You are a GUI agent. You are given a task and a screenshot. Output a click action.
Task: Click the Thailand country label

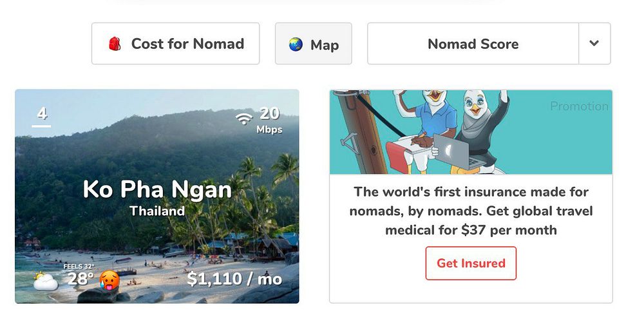click(157, 211)
